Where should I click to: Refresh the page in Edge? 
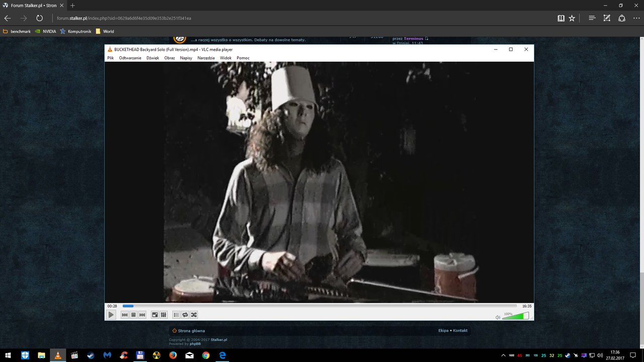pyautogui.click(x=39, y=18)
